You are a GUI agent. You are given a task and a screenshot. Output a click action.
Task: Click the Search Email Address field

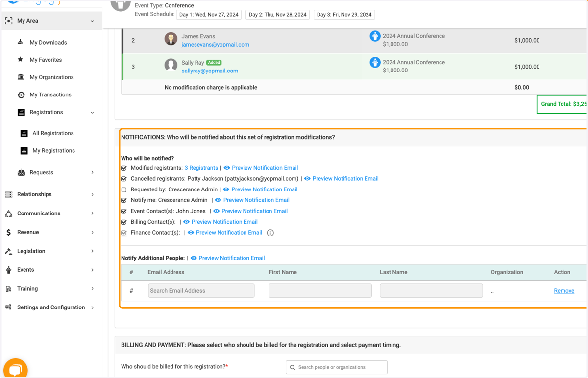coord(201,291)
